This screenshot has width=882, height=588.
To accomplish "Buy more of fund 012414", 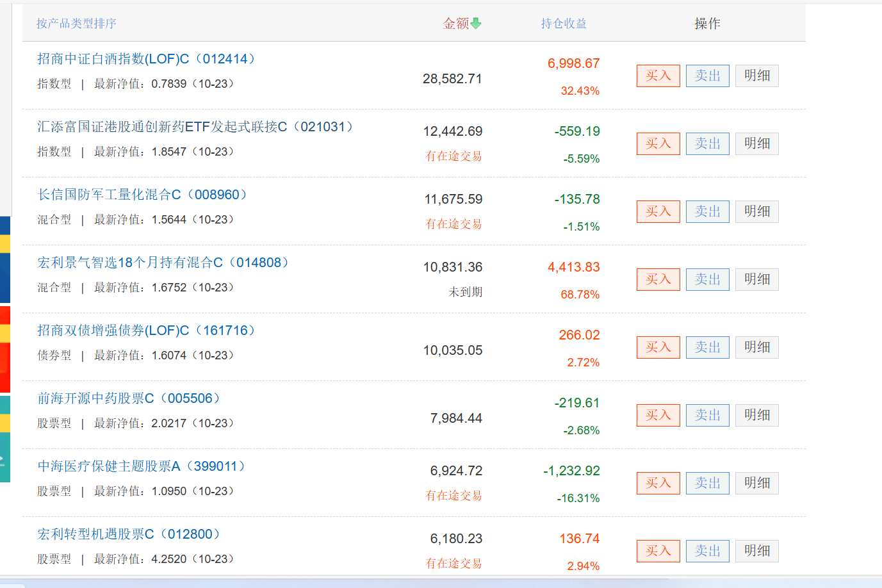I will pos(658,76).
